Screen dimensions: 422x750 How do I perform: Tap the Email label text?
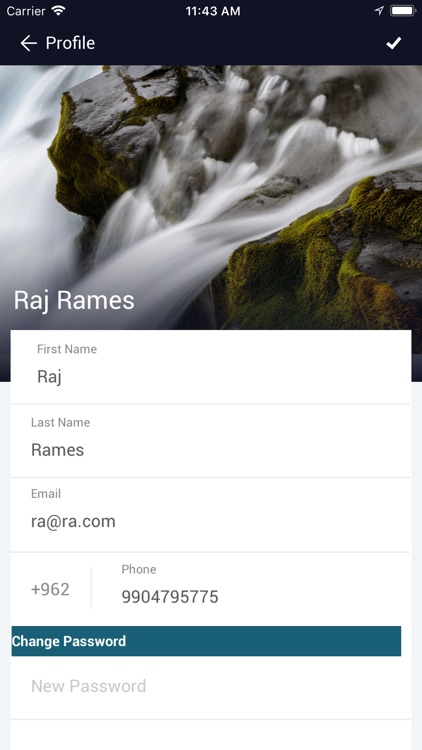click(x=46, y=494)
